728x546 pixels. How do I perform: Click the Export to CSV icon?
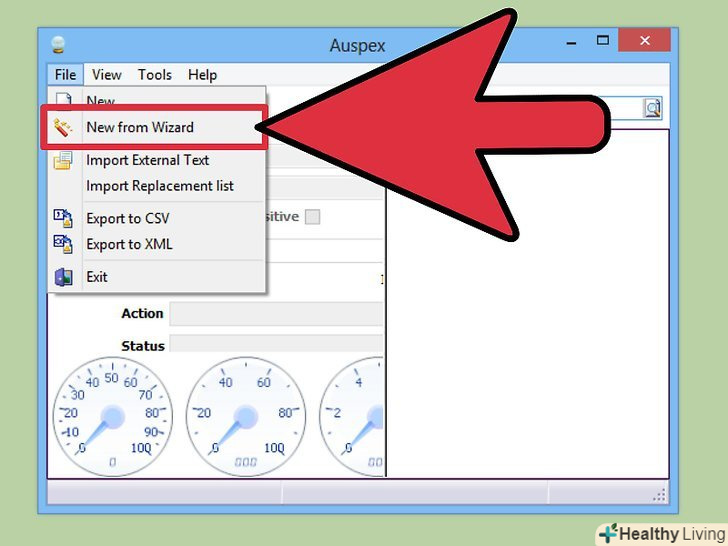point(63,218)
